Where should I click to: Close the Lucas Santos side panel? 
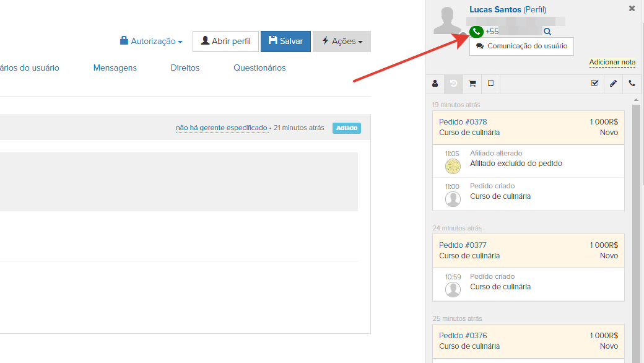632,9
